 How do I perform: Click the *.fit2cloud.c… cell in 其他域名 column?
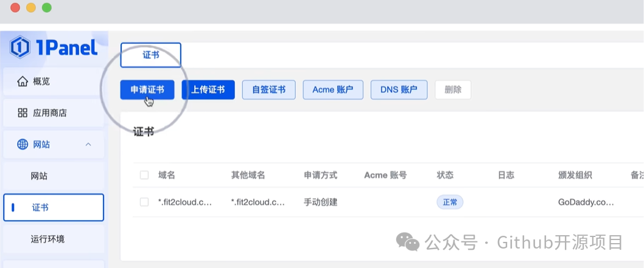pyautogui.click(x=258, y=202)
